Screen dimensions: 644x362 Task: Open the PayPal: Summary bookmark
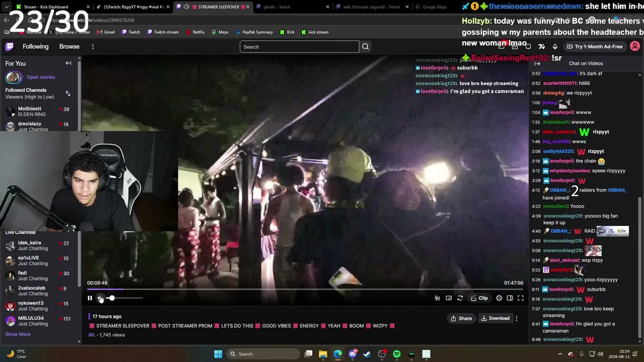254,32
